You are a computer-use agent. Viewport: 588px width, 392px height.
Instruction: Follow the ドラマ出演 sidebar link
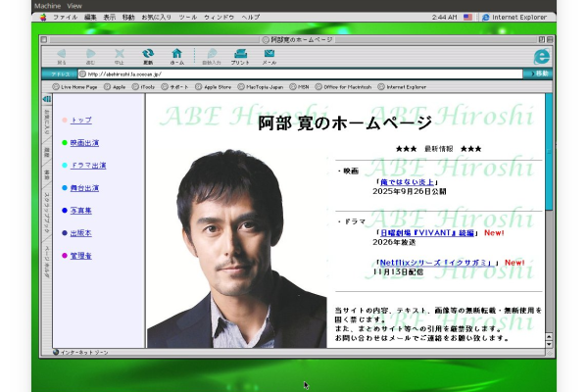pos(88,165)
